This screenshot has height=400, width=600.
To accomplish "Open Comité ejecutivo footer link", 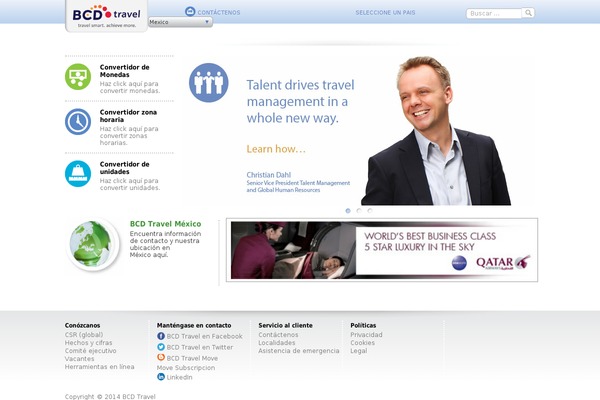I will pos(90,351).
